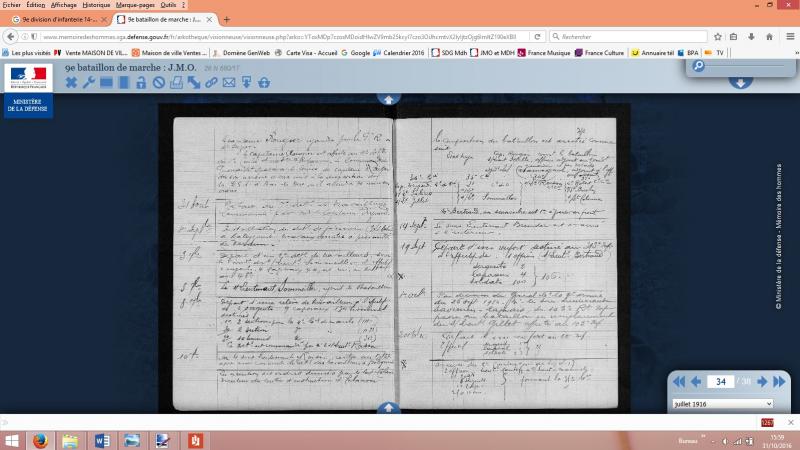Viewport: 800px width, 450px height.
Task: Open Firefox downloads arrow icon
Action: (752, 37)
